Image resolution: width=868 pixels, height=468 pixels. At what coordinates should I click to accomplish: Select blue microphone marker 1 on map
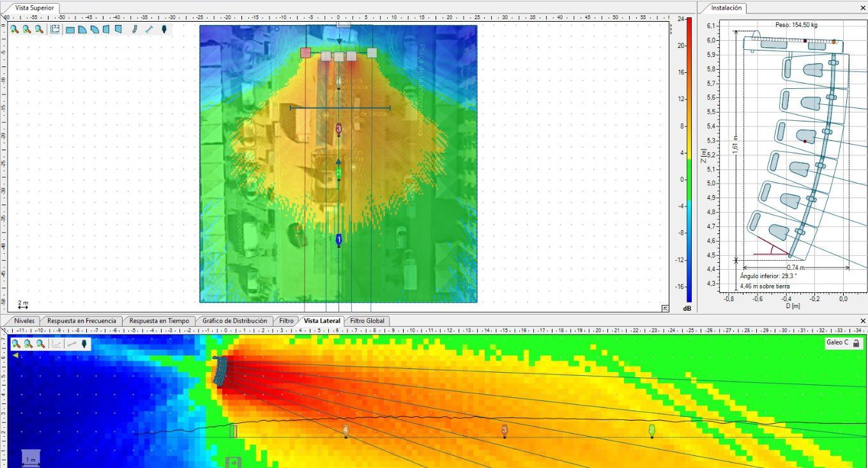coord(339,240)
